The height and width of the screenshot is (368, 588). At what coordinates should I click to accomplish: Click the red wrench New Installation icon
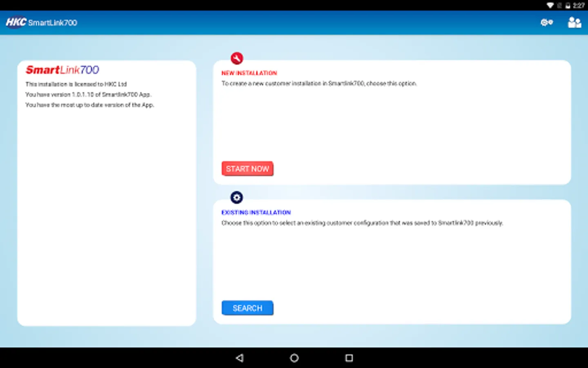click(237, 58)
